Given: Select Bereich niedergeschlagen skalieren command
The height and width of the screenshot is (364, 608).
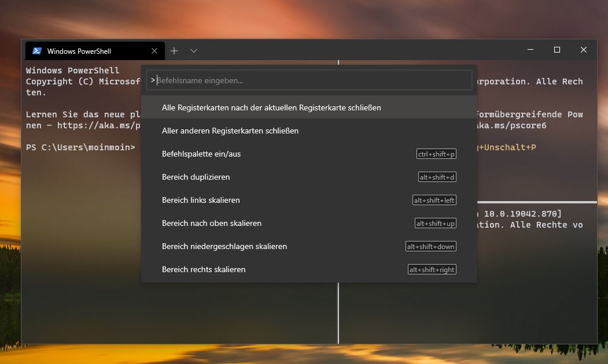Looking at the screenshot, I should [x=309, y=246].
